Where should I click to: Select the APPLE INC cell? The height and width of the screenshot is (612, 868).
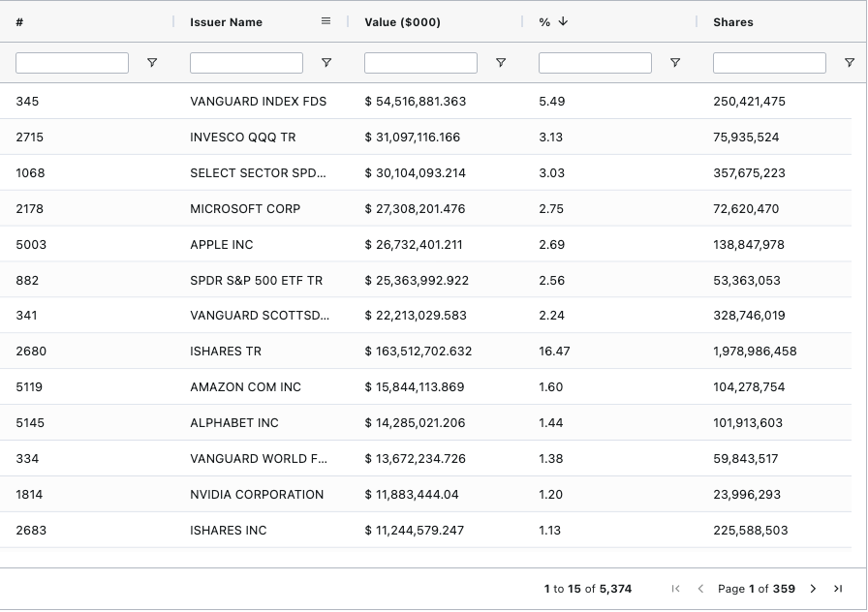[222, 245]
